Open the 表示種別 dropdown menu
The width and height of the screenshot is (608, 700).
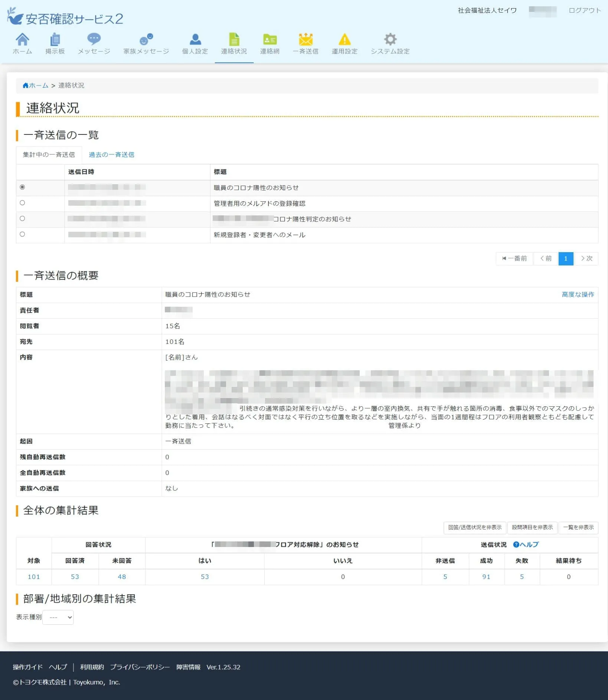(x=58, y=617)
